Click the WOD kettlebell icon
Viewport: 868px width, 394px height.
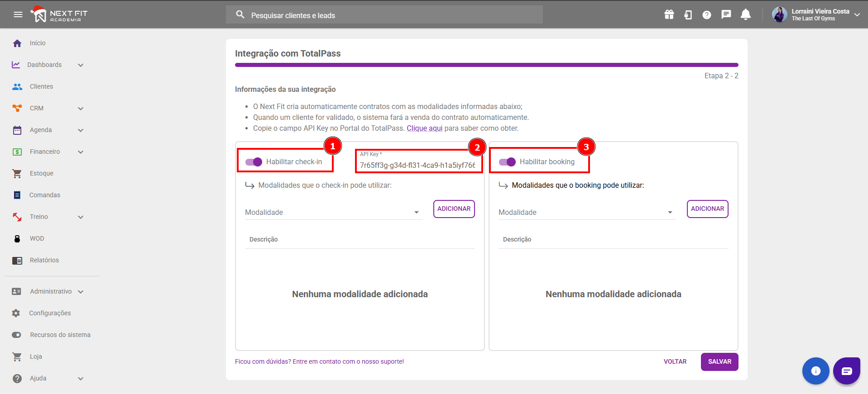point(17,238)
